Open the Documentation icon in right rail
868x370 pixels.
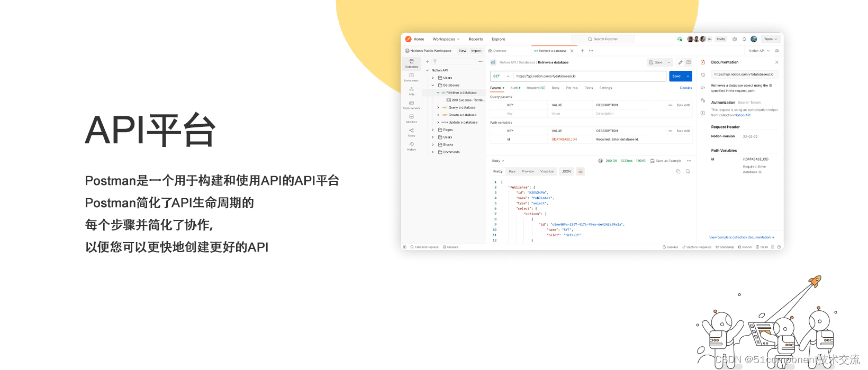pos(703,62)
